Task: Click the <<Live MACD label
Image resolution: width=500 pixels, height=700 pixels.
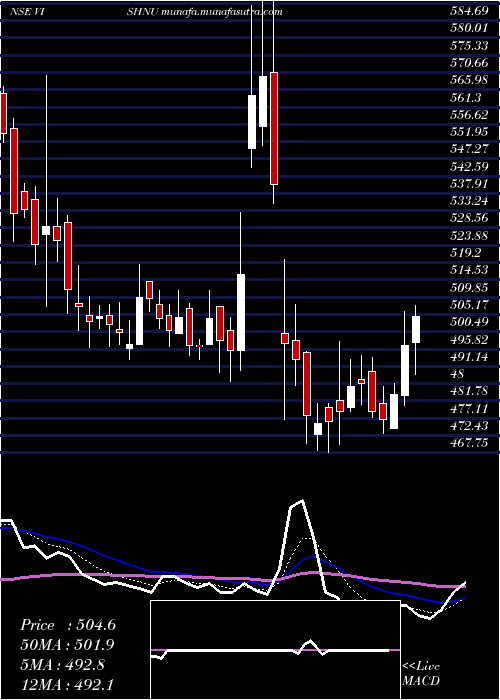Action: [x=421, y=674]
